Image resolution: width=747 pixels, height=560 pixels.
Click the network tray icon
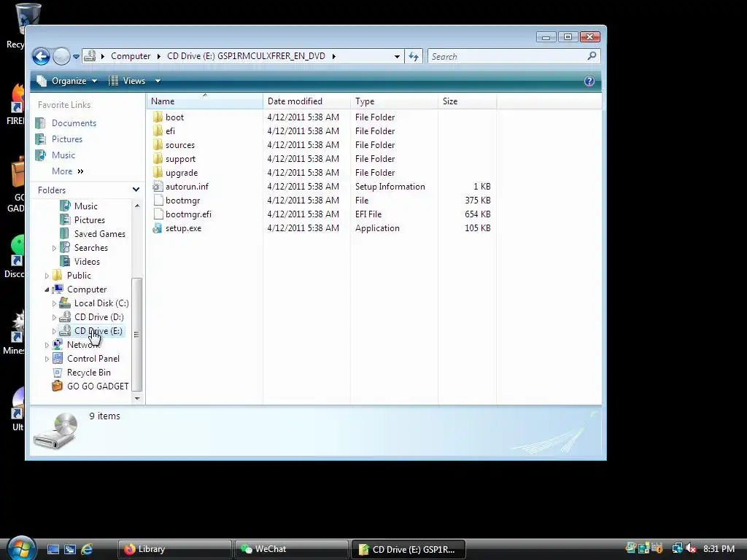[x=677, y=548]
